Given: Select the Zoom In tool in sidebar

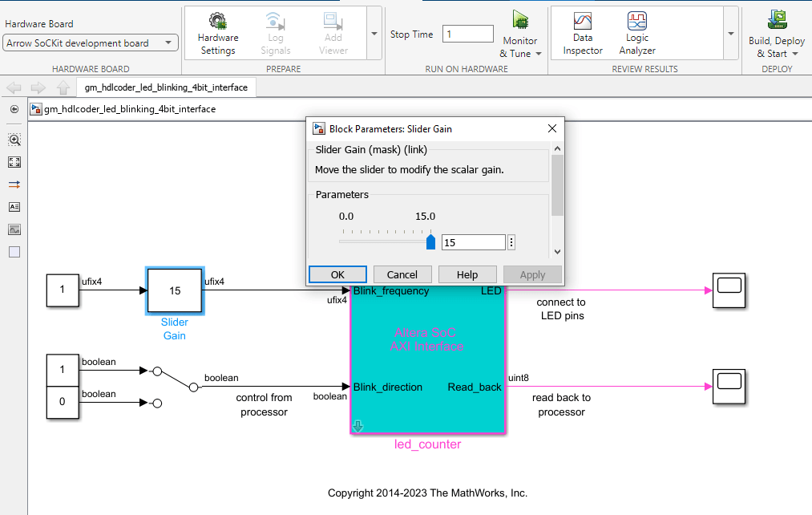Looking at the screenshot, I should (x=14, y=140).
